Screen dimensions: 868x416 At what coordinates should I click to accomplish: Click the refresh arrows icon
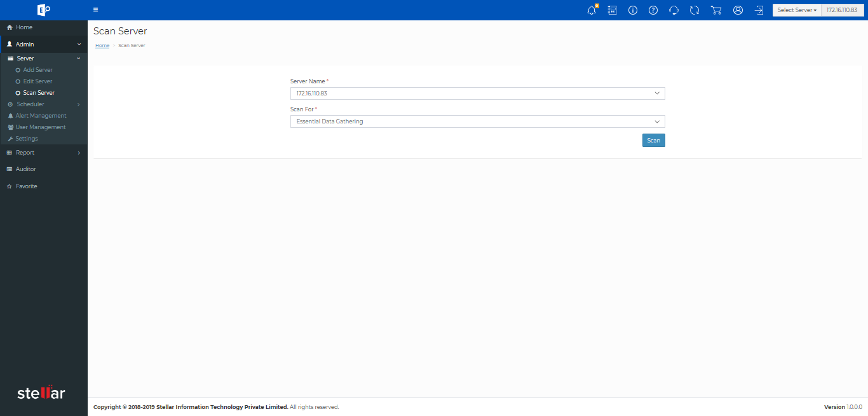pos(695,10)
